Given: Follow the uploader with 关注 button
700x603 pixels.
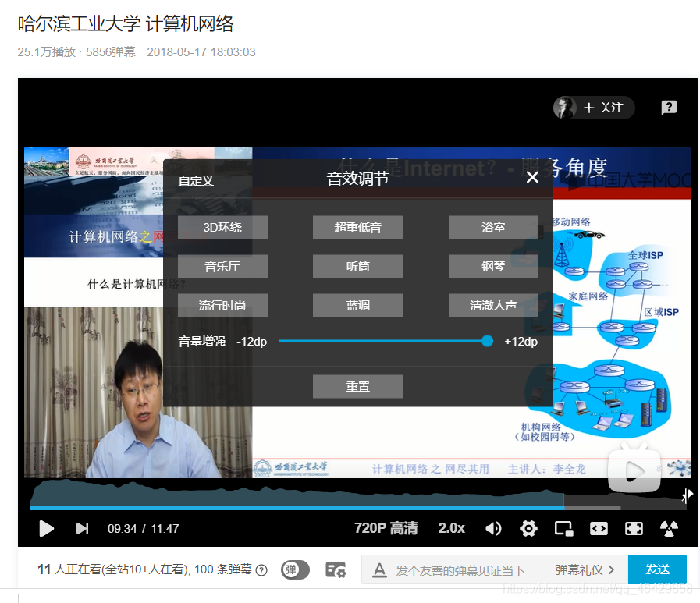Looking at the screenshot, I should (603, 108).
